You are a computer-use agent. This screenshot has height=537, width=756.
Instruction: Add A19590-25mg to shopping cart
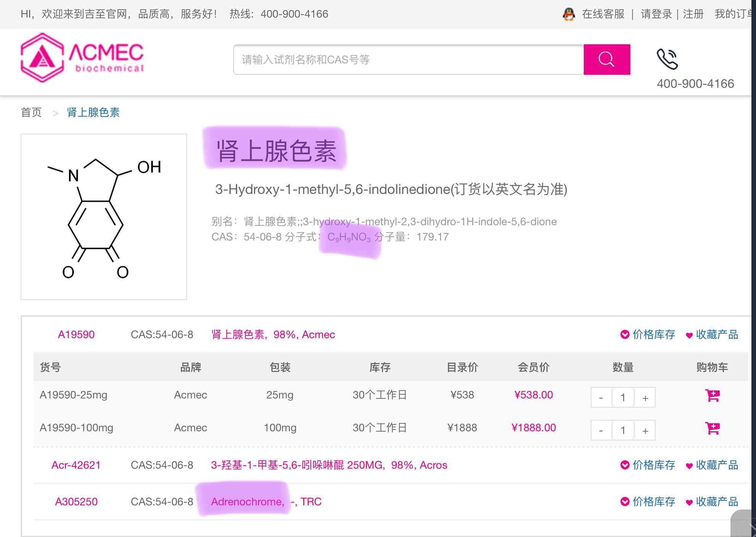point(712,395)
